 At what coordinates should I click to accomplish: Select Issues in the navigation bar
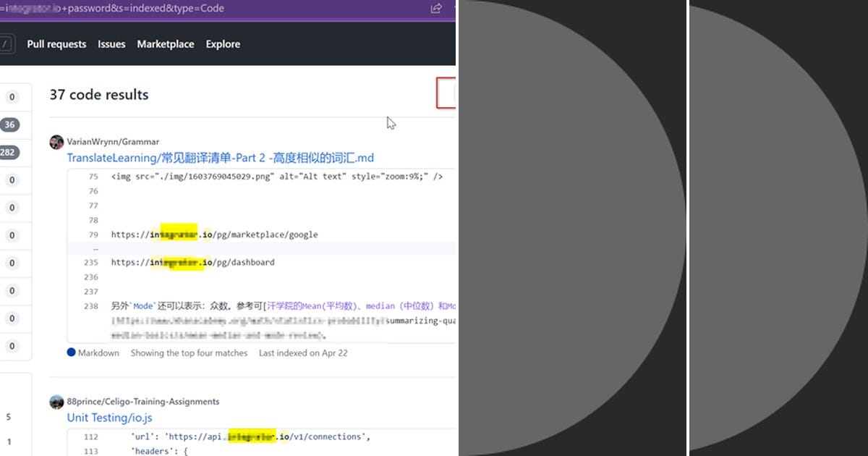click(111, 44)
